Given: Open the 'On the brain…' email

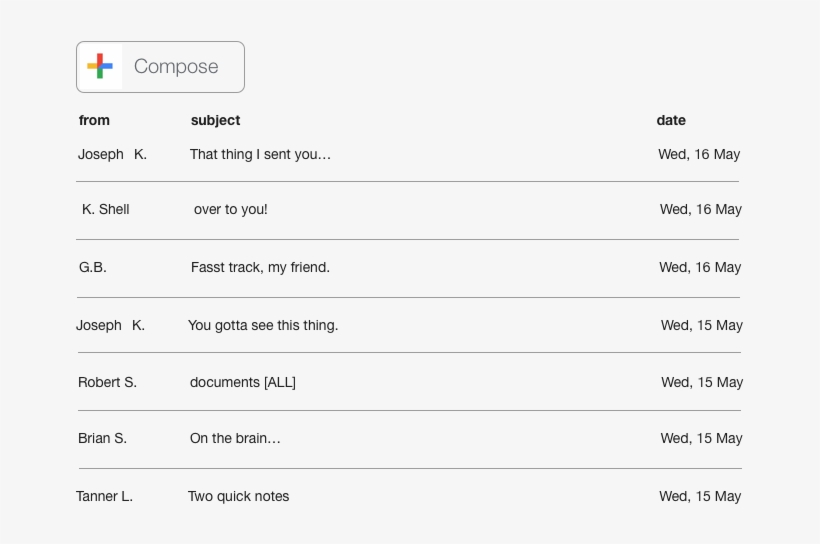Looking at the screenshot, I should point(235,438).
